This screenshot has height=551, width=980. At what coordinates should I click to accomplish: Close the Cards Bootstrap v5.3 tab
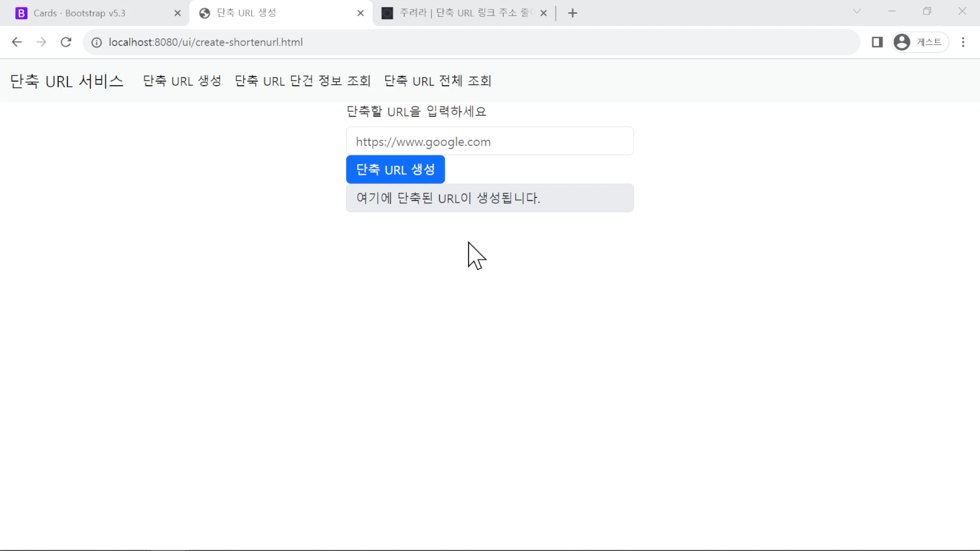click(178, 13)
